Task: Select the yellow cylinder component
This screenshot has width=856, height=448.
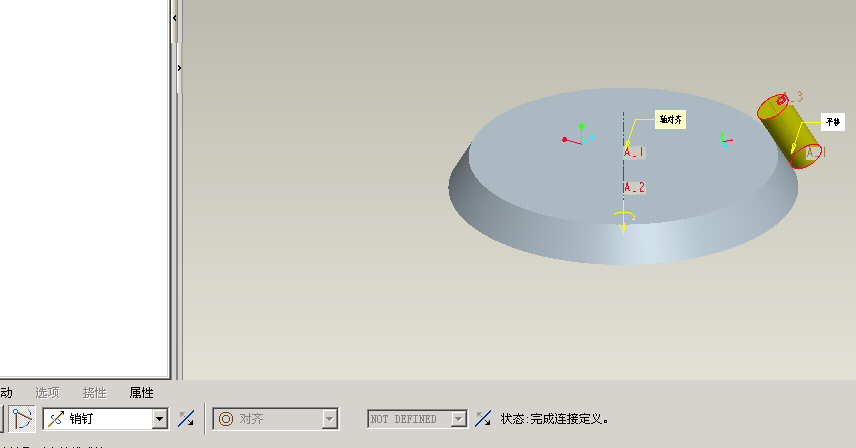Action: pos(790,132)
